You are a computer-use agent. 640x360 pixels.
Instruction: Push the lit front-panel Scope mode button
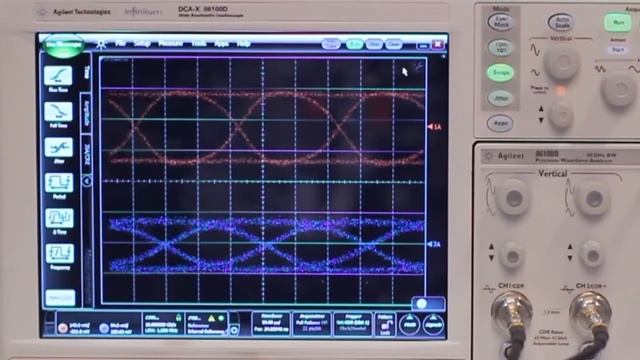coord(501,72)
